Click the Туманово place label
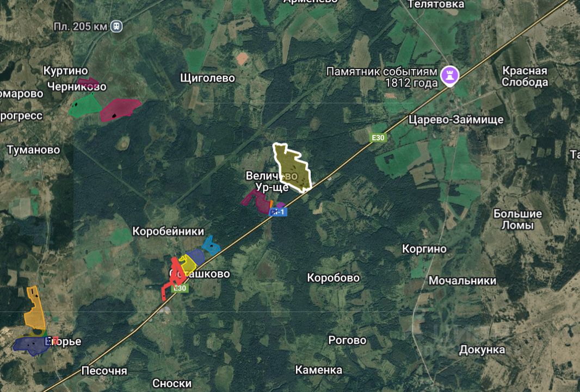Screen dimensions: 580x392 33,150
